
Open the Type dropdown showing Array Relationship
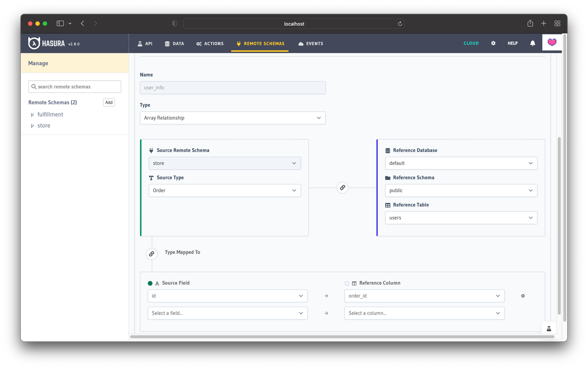point(232,118)
